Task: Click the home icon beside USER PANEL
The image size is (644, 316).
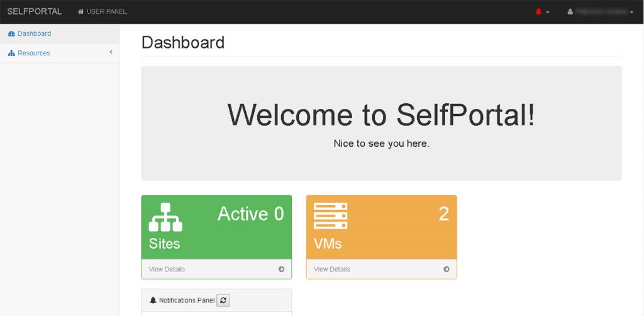Action: coord(81,11)
